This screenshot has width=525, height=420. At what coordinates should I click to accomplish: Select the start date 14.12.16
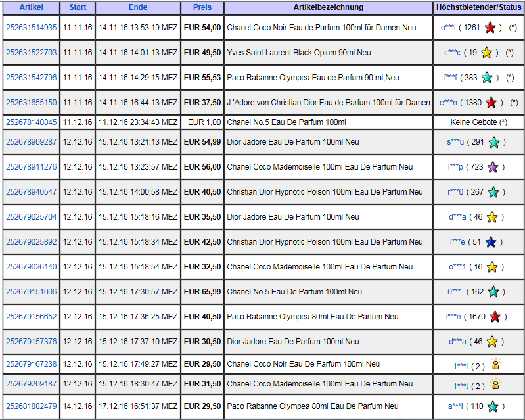pos(78,406)
